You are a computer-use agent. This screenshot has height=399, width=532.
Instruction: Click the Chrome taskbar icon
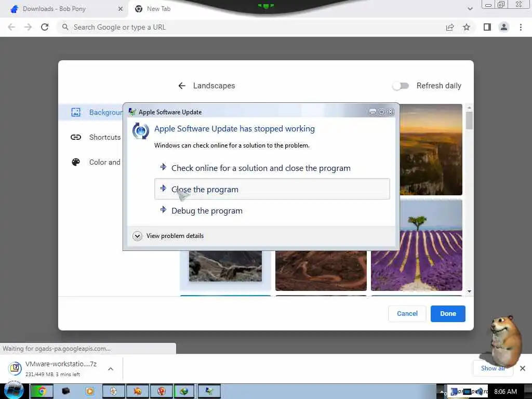[42, 392]
